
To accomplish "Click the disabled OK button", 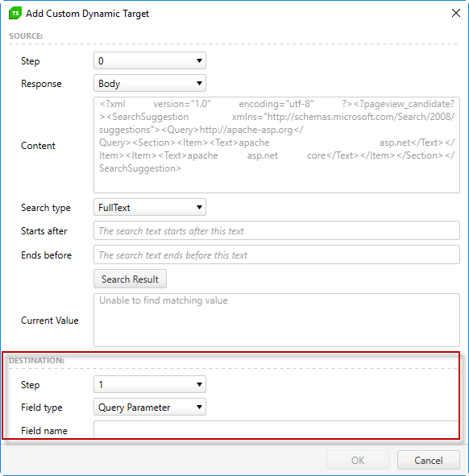I will 358,460.
